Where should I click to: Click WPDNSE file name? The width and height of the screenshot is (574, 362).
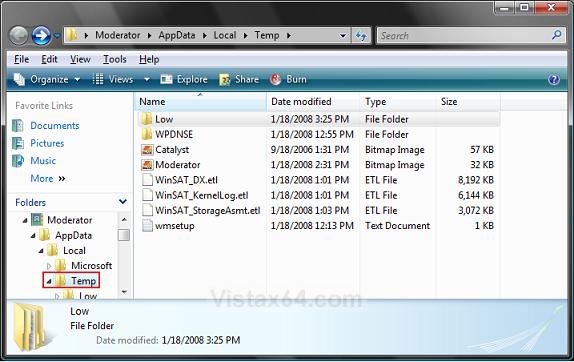point(174,134)
